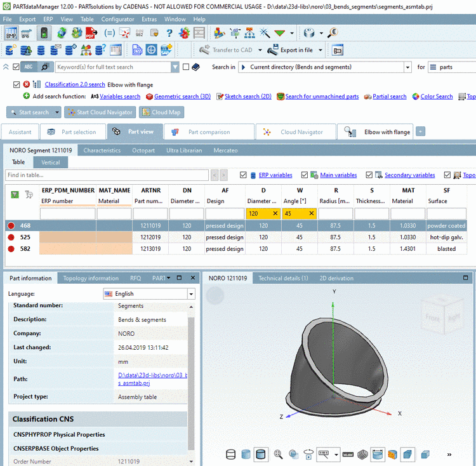
Task: Click the ruler measure icon
Action: click(348, 455)
